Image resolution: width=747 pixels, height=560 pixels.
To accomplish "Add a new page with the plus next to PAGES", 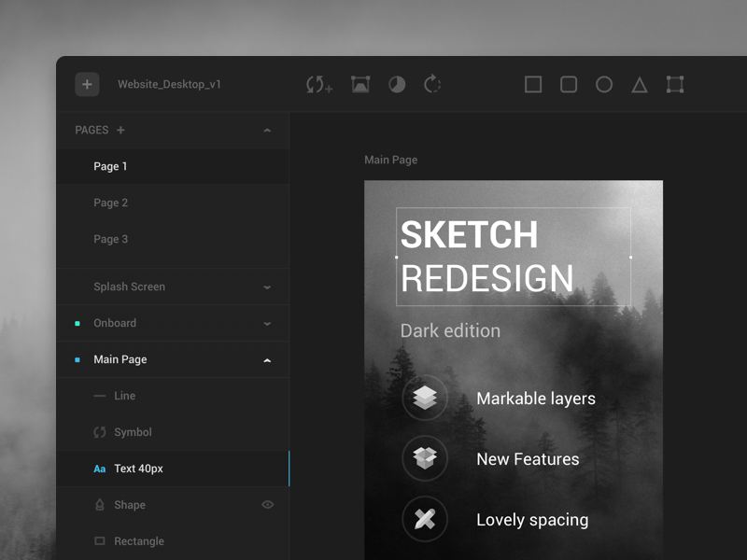I will tap(120, 131).
